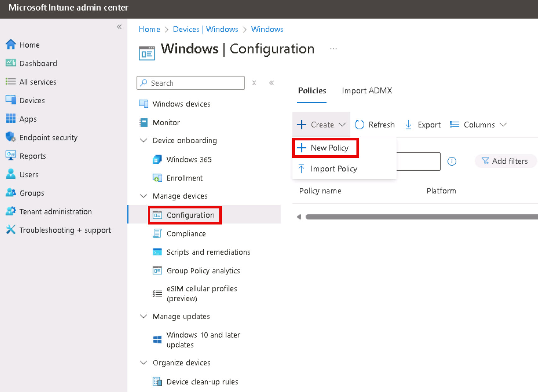The width and height of the screenshot is (538, 392).
Task: Click Microsoft Intune admin center title
Action: (68, 8)
